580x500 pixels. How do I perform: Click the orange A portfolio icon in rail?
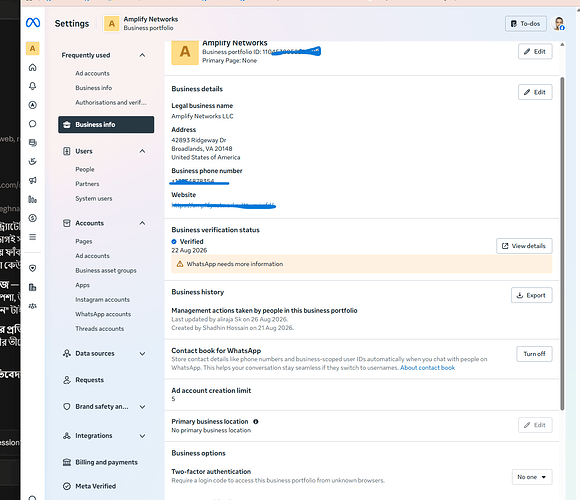(33, 48)
